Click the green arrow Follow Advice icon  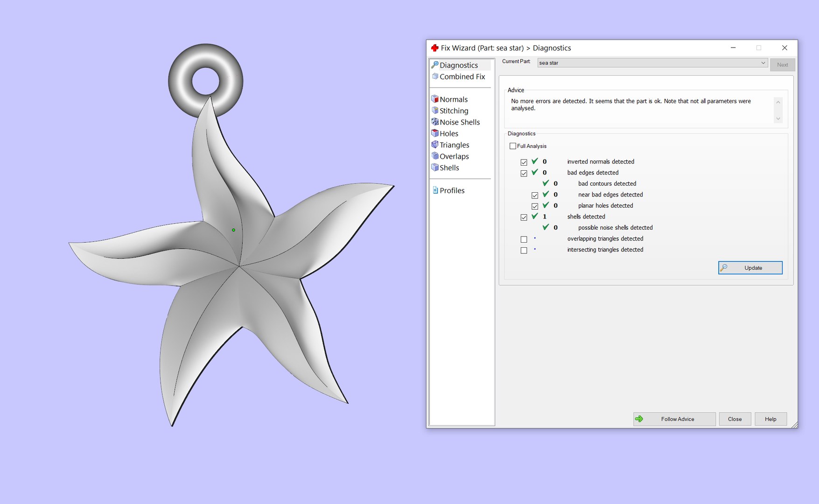639,419
